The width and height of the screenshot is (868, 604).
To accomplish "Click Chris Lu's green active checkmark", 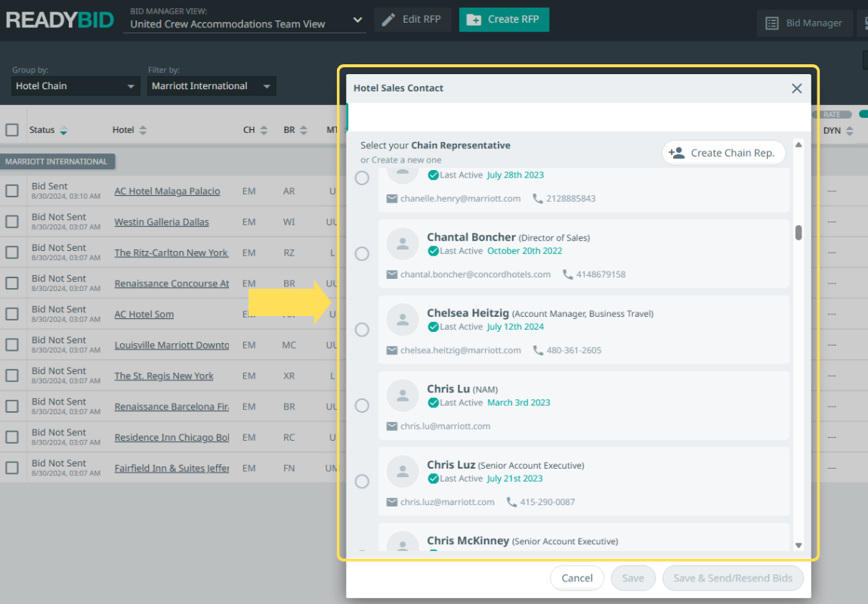I will 434,403.
